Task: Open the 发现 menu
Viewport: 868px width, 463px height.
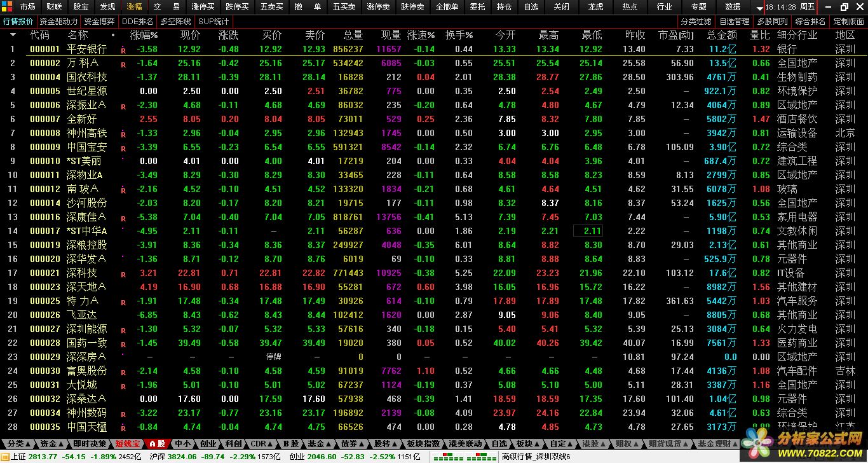Action: point(107,7)
